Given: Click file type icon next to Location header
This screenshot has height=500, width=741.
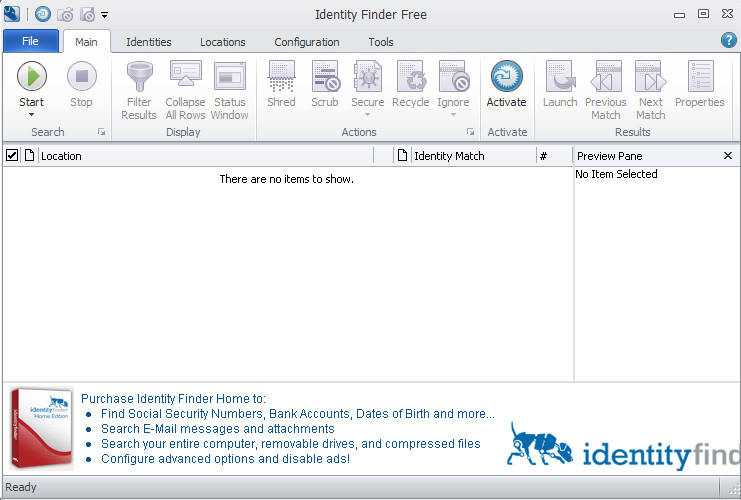Looking at the screenshot, I should tap(29, 155).
